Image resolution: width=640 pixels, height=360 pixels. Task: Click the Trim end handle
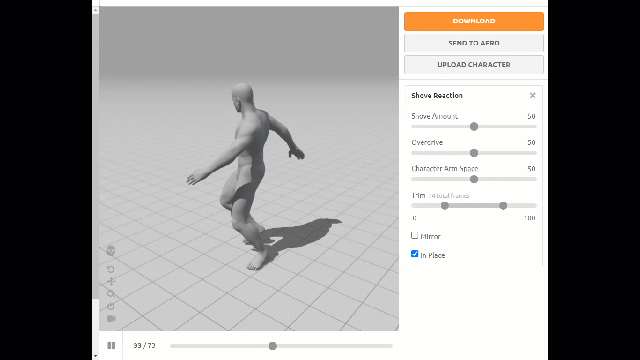[x=503, y=206]
